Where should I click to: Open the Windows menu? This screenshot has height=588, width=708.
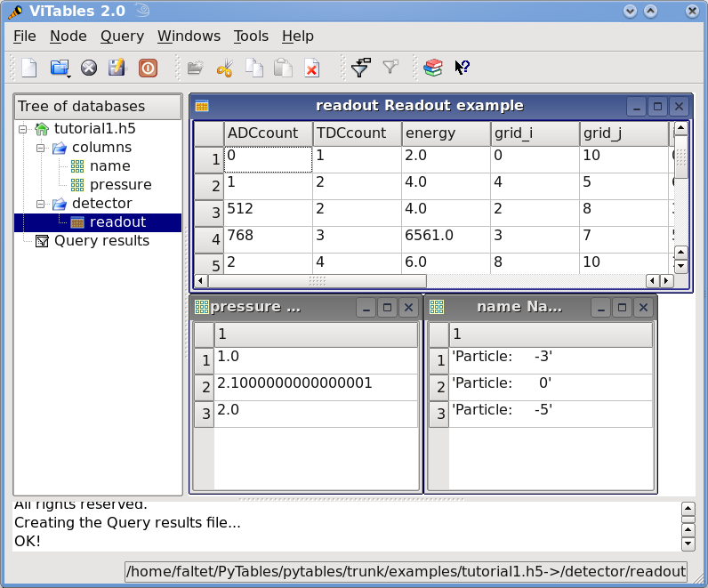[x=189, y=36]
